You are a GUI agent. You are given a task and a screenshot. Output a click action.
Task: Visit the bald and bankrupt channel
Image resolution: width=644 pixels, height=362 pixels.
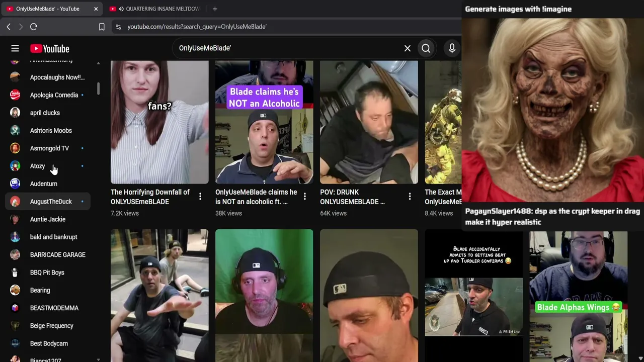coord(48,237)
